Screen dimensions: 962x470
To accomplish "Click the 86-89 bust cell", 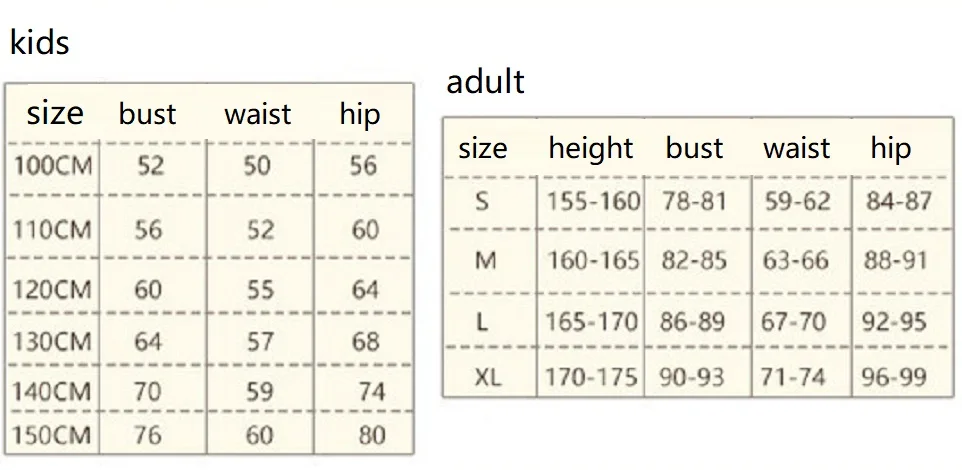I will [693, 322].
